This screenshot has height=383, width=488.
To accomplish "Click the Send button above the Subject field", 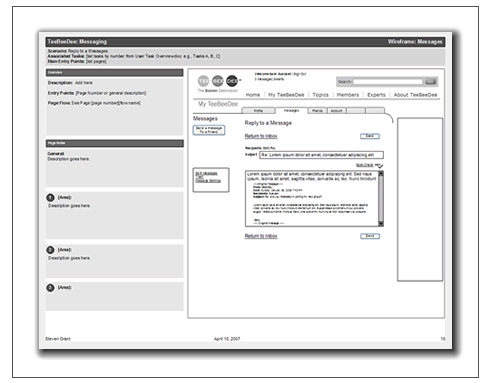I will pyautogui.click(x=370, y=136).
